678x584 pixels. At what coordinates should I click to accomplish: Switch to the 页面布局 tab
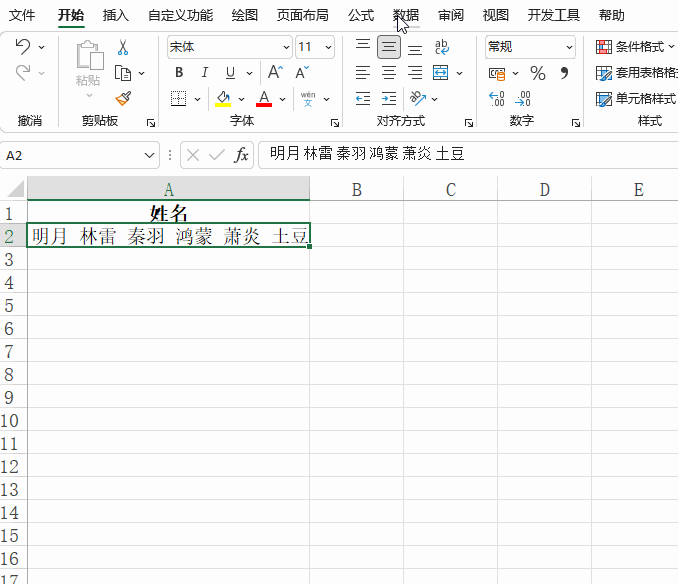point(302,16)
